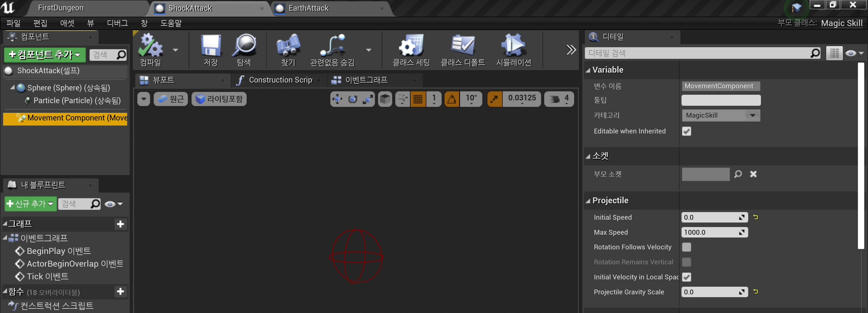
Task: Uncheck Editable when Inherited checkbox
Action: pos(686,131)
